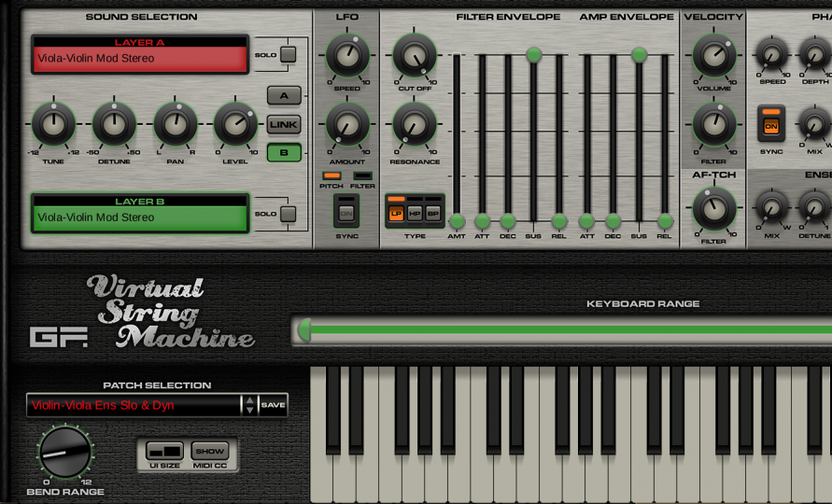Click the filter Cut Off knob

pos(415,55)
